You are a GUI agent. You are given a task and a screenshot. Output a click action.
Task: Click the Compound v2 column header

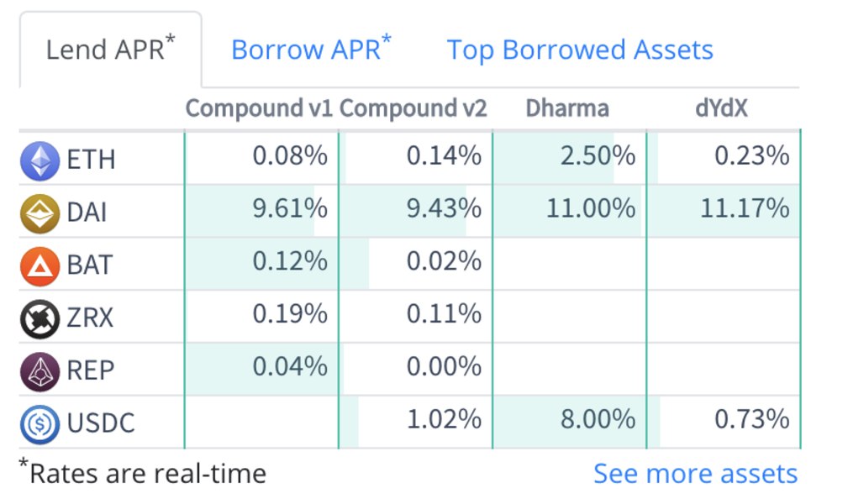[413, 108]
